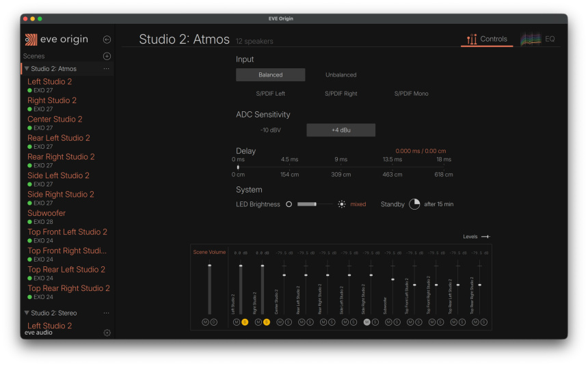Select Rear Right Studio 2 in sidebar
The width and height of the screenshot is (588, 366).
[61, 157]
